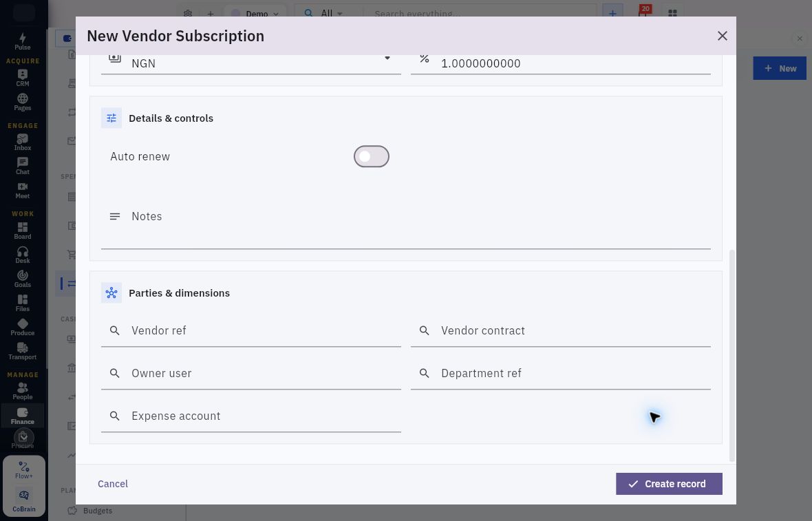The width and height of the screenshot is (812, 521).
Task: Click the Notes text field
Action: 405,223
